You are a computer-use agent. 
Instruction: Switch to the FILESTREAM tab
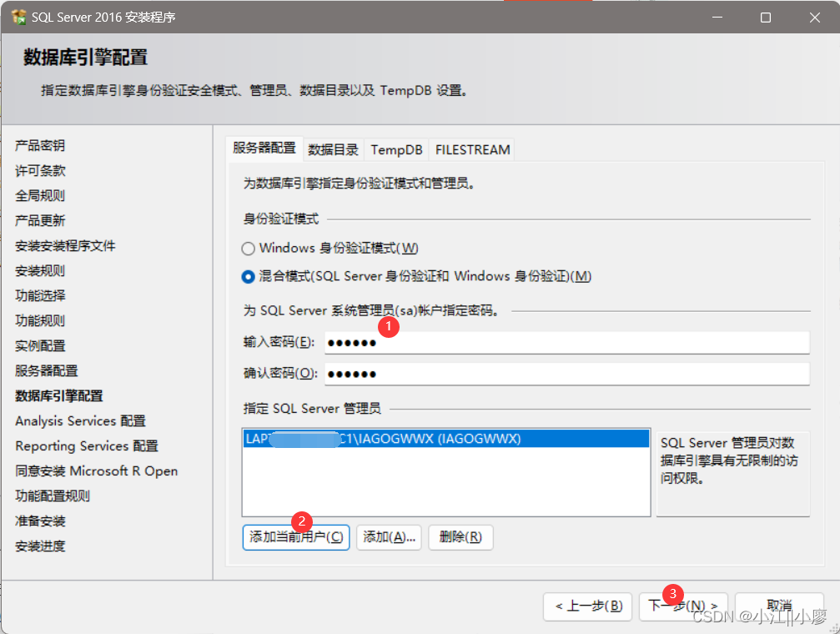click(x=472, y=149)
